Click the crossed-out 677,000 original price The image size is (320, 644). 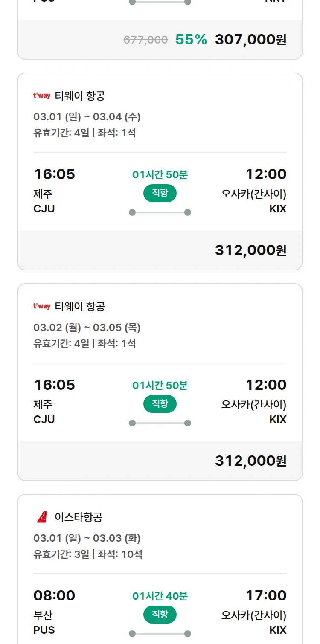pos(145,40)
